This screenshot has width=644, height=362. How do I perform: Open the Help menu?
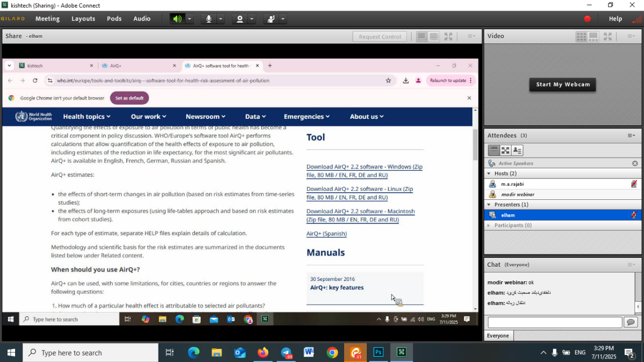[615, 19]
